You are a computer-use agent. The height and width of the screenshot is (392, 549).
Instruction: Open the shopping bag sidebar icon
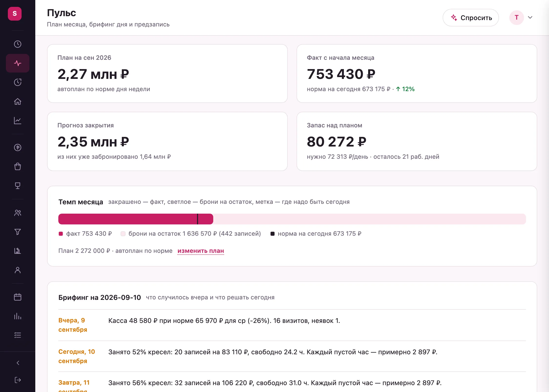point(18,167)
